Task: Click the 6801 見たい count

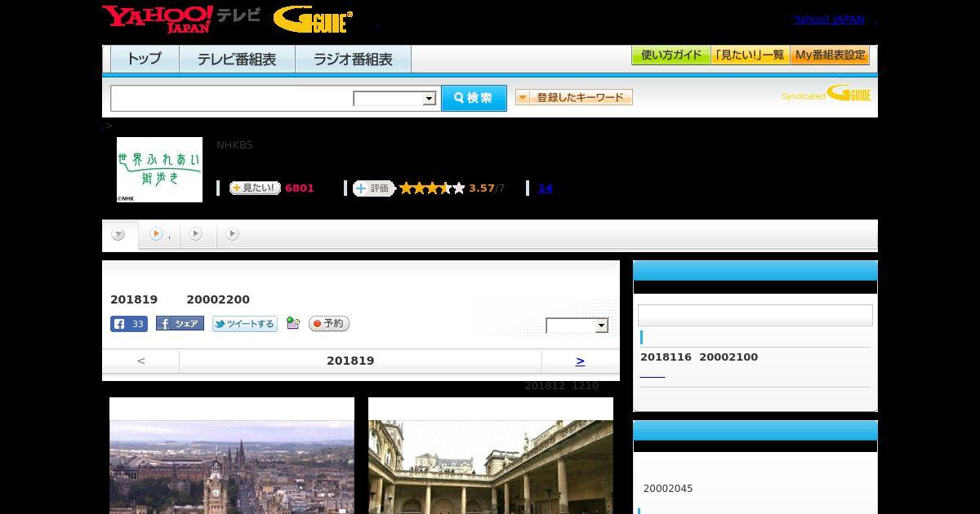Action: (300, 188)
